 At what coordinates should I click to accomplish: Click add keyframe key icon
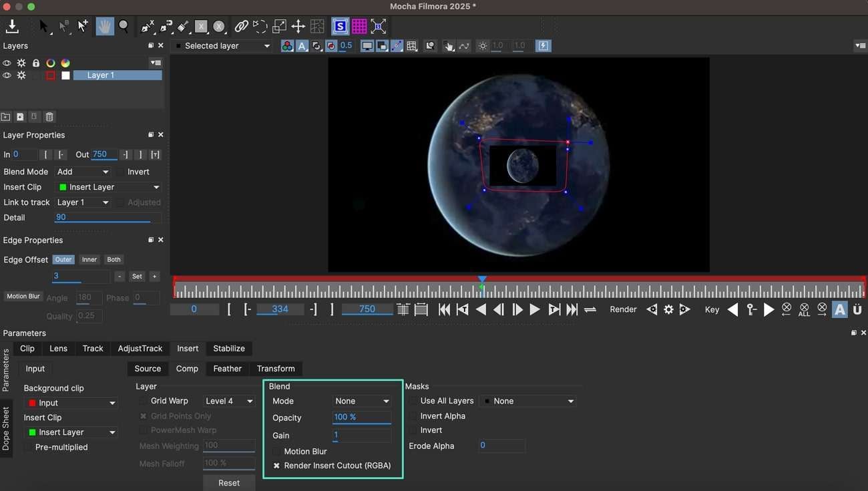(x=751, y=309)
